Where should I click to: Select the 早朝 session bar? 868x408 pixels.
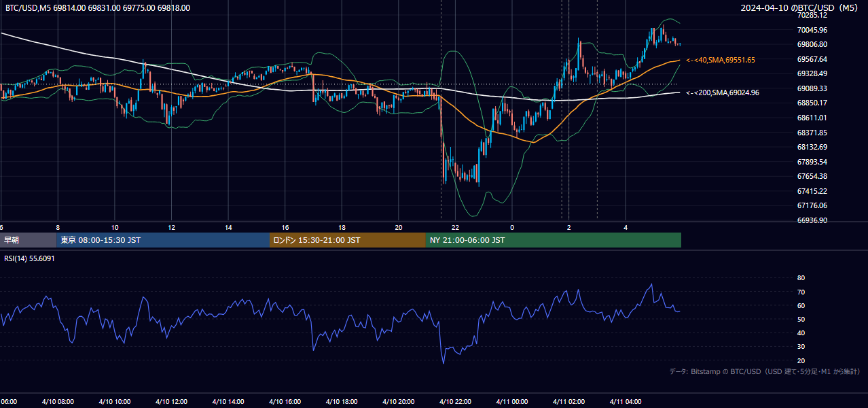coord(29,240)
